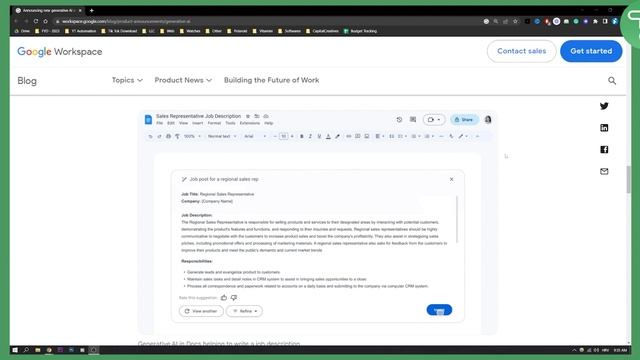The height and width of the screenshot is (360, 640).
Task: Click the insert link icon in Docs
Action: click(x=349, y=136)
